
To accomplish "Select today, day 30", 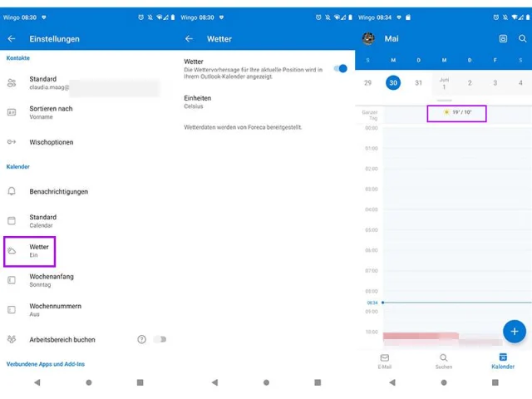I will coord(393,83).
